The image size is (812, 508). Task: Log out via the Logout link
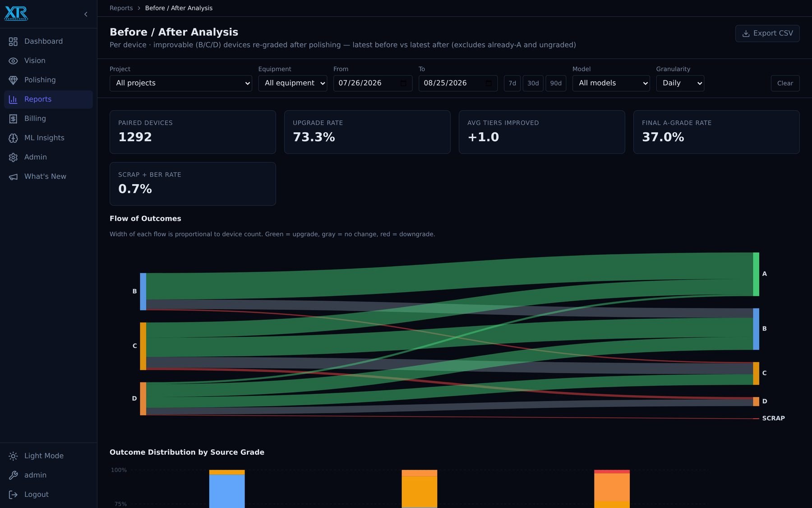coord(48,494)
